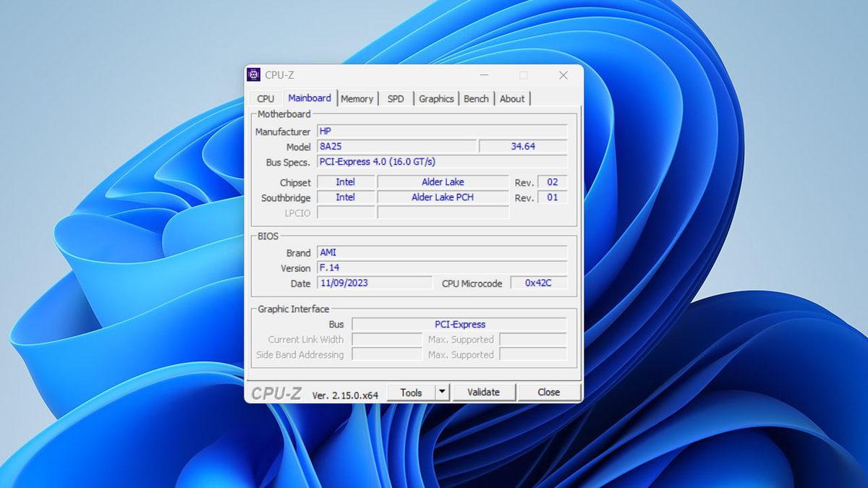This screenshot has height=488, width=868.
Task: Select the BIOS Version field F.14
Action: 442,268
